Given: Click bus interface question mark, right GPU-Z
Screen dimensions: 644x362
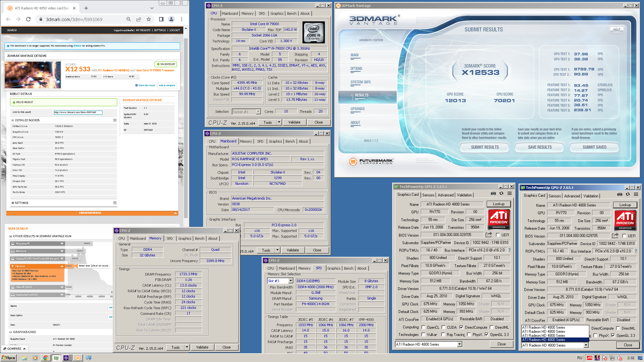Looking at the screenshot, I should point(636,251).
